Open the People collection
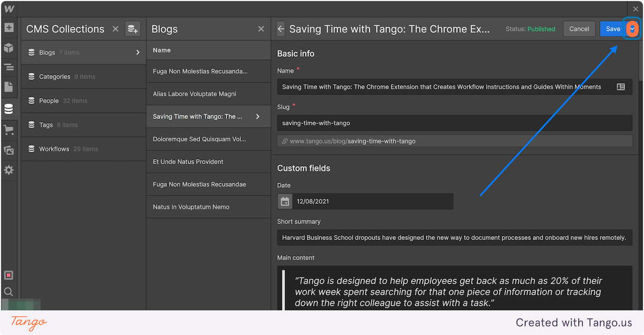Screen dimensions: 644x335 coord(83,101)
